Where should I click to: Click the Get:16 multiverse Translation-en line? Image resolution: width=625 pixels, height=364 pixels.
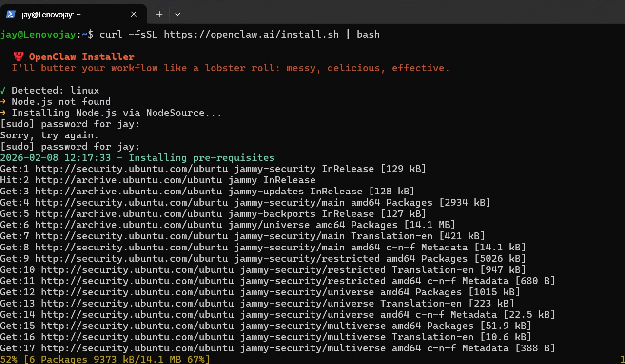pyautogui.click(x=266, y=337)
